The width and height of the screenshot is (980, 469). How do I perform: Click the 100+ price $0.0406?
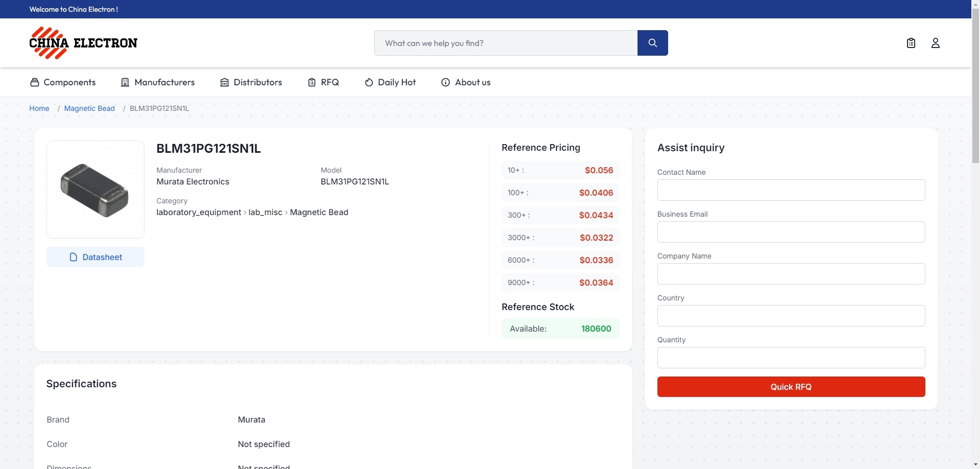pyautogui.click(x=596, y=193)
